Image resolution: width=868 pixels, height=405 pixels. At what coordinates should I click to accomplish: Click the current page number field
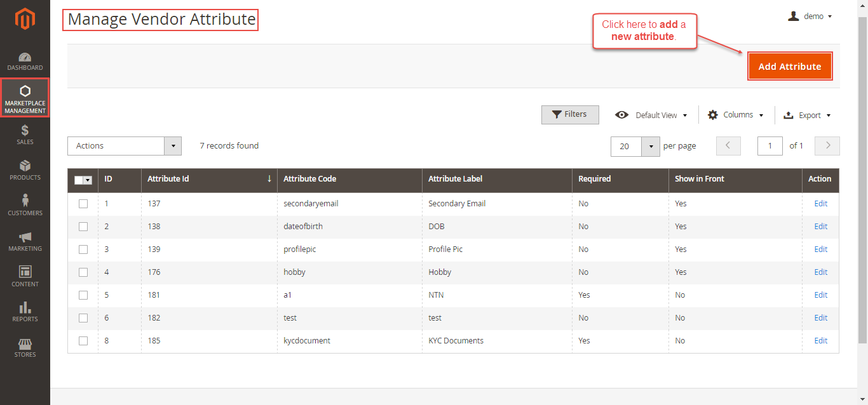(x=770, y=146)
